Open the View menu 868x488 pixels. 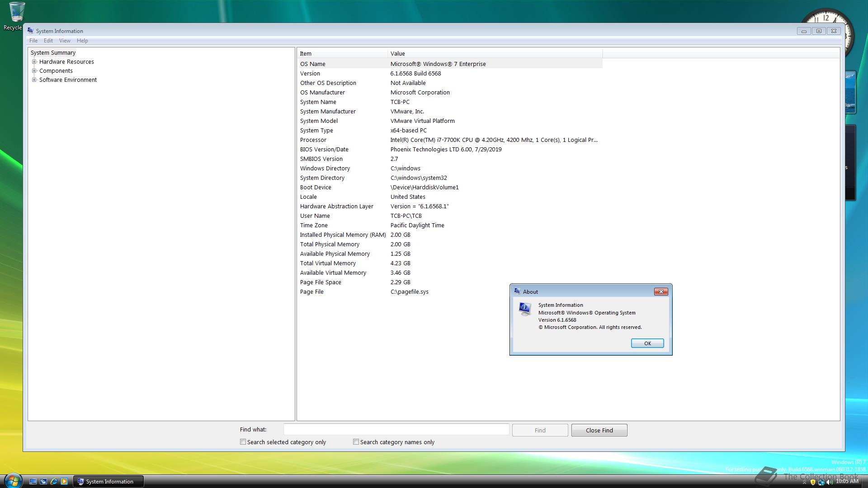click(65, 41)
